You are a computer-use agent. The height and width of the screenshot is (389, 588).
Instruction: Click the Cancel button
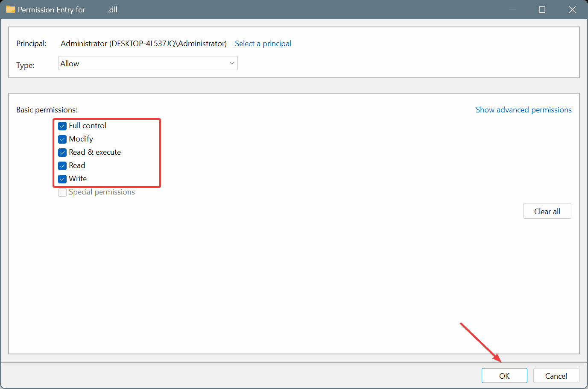click(556, 376)
